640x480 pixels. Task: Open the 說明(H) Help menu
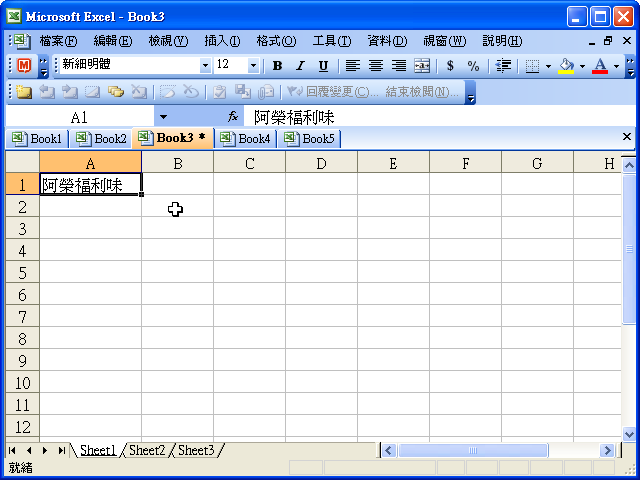tap(502, 41)
